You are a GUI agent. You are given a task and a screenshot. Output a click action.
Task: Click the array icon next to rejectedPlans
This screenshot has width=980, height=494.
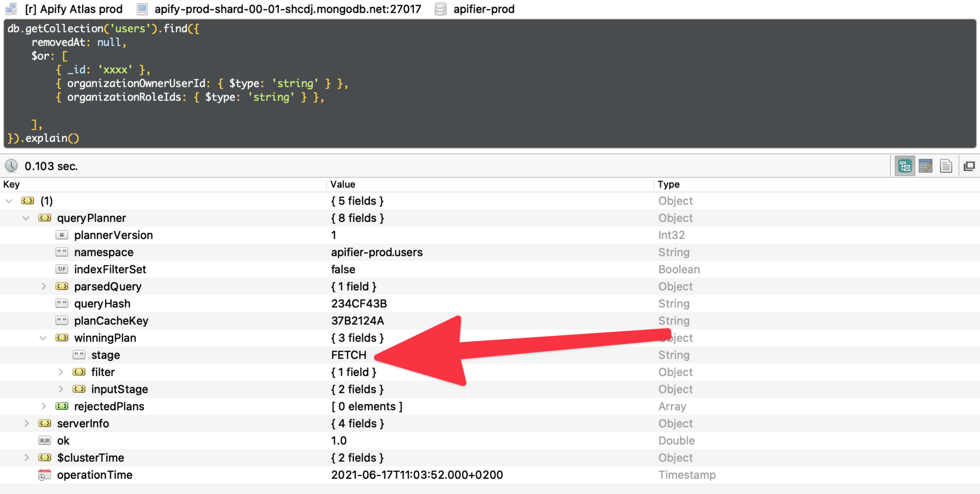click(62, 406)
